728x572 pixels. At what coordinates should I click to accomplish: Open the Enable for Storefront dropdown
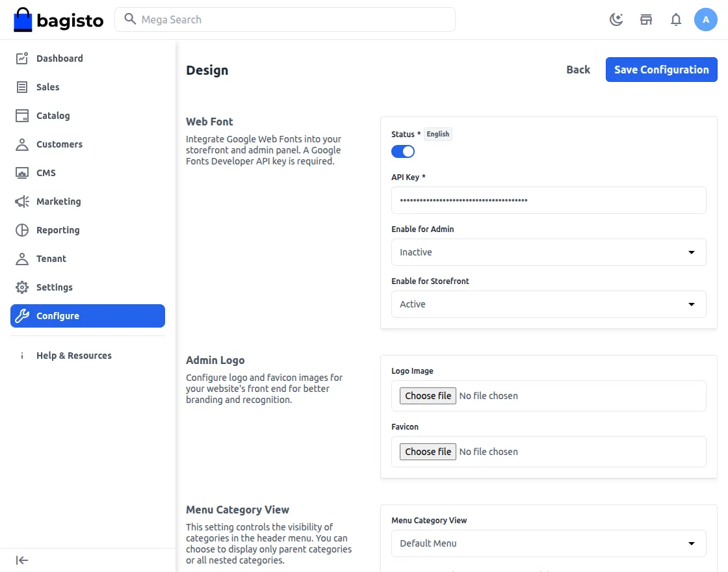click(x=549, y=304)
